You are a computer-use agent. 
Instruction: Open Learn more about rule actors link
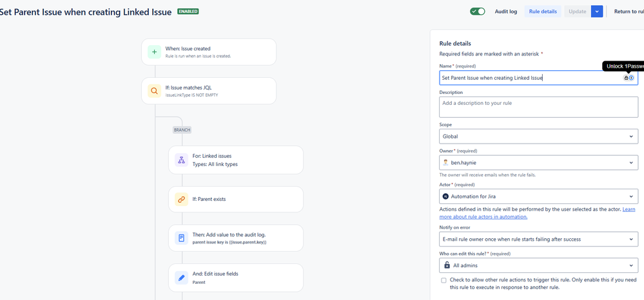coord(537,213)
